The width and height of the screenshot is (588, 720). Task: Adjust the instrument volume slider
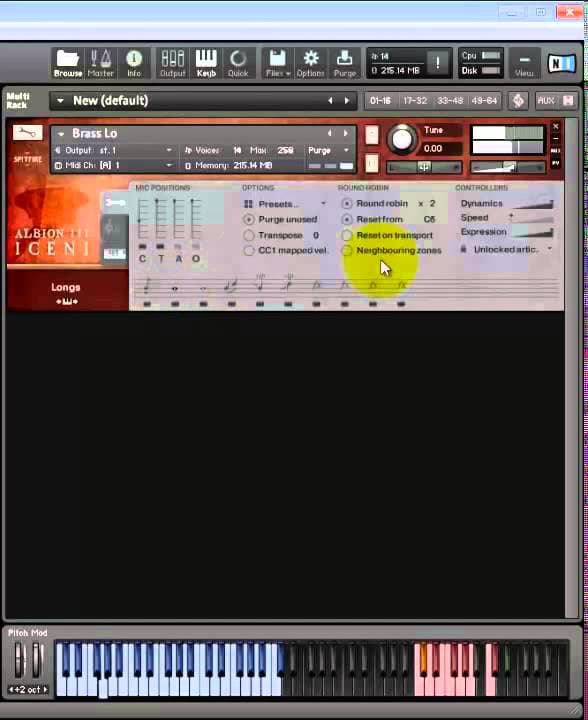(508, 168)
